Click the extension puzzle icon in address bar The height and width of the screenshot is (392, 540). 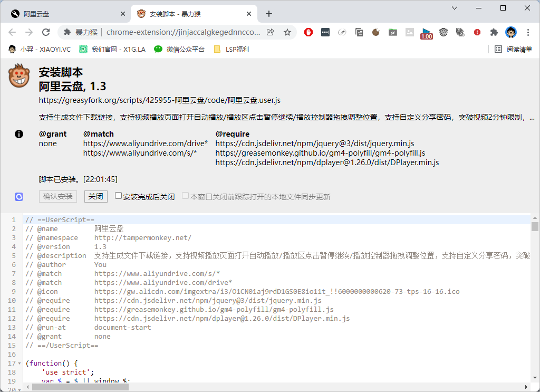(67, 32)
